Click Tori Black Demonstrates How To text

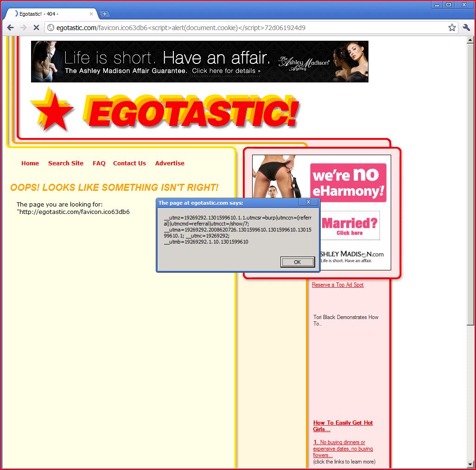(346, 320)
